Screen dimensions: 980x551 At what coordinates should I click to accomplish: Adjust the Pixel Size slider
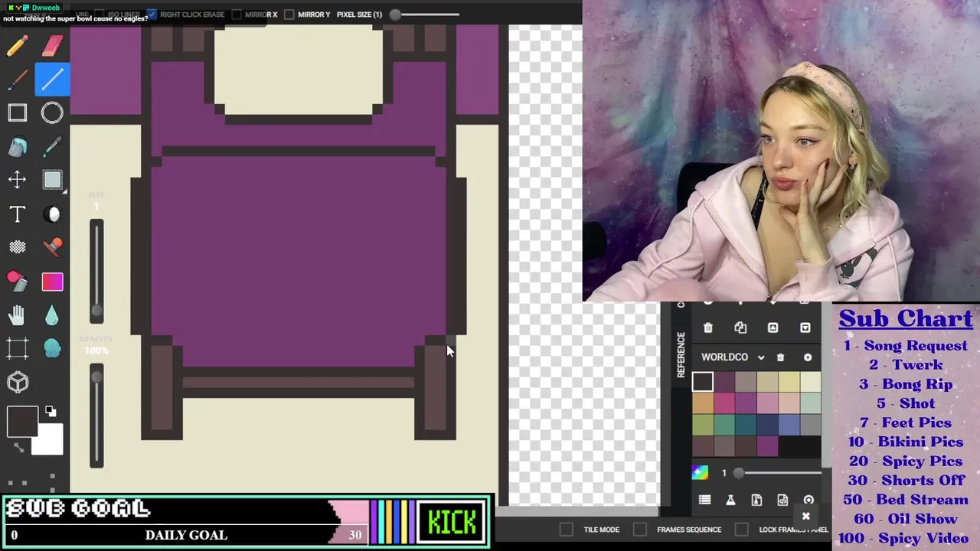(x=425, y=15)
